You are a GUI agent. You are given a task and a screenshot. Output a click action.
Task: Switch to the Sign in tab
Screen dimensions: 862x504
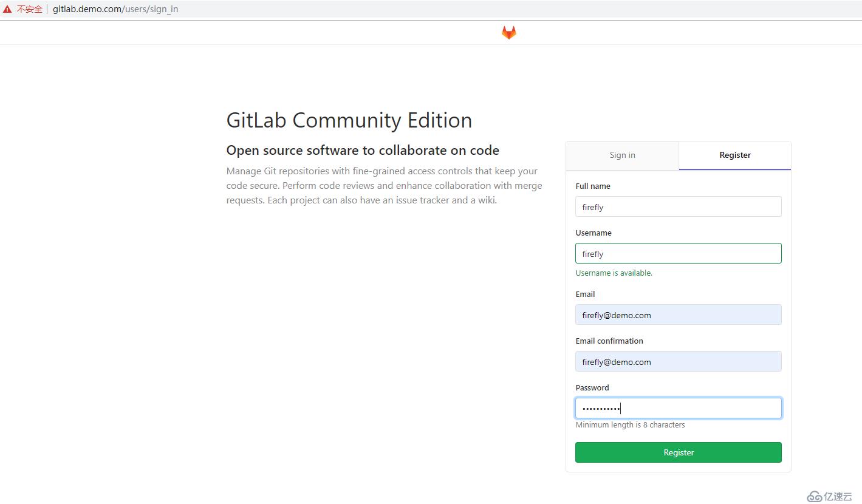(622, 155)
